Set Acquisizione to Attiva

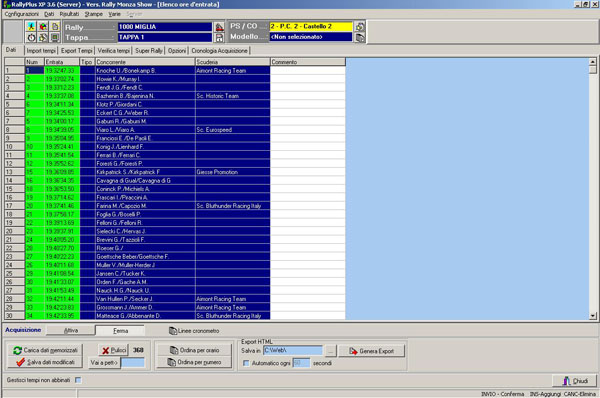tap(70, 330)
